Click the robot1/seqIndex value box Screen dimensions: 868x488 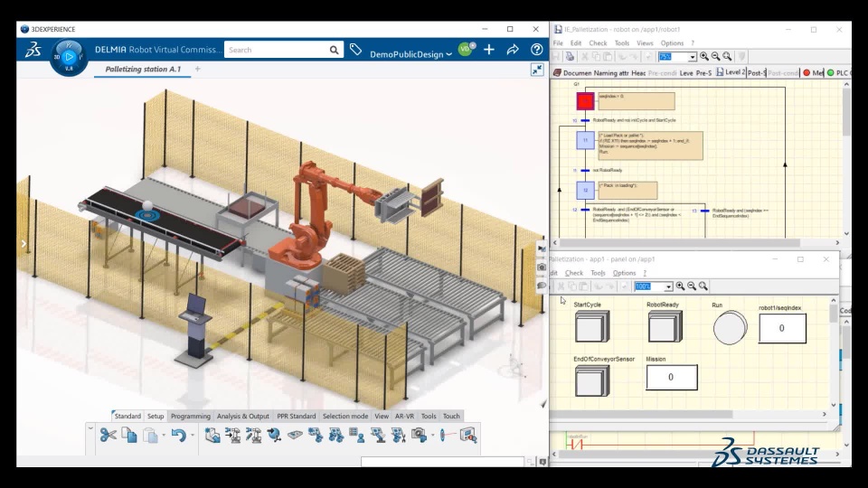[782, 328]
